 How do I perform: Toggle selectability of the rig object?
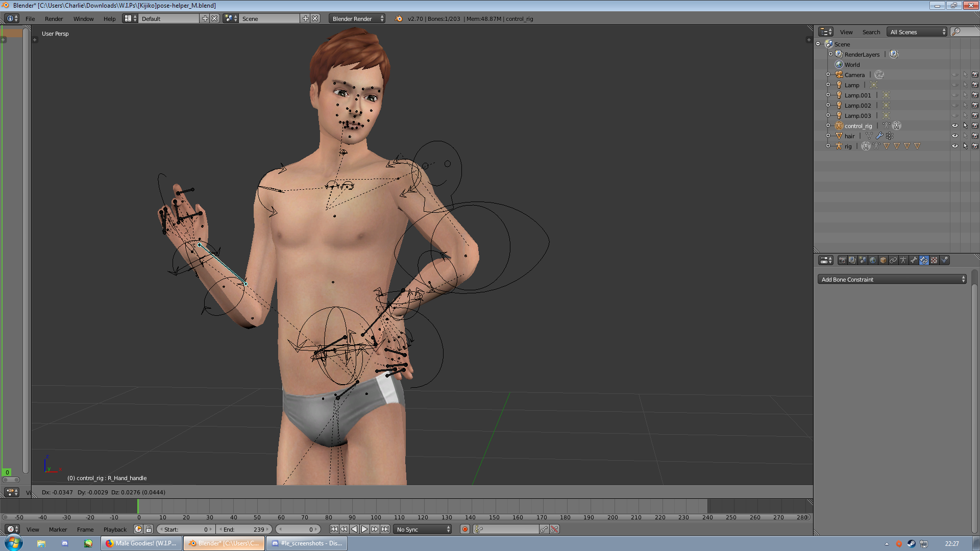[965, 146]
